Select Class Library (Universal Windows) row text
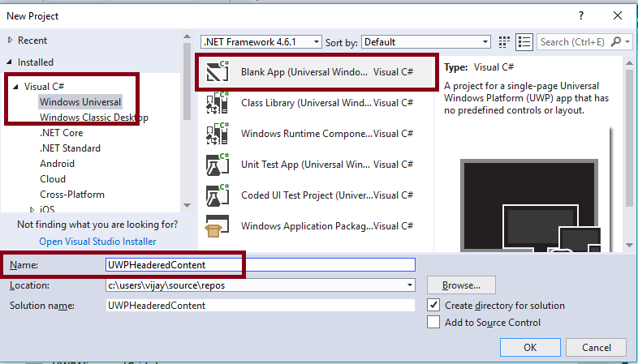 [x=307, y=103]
